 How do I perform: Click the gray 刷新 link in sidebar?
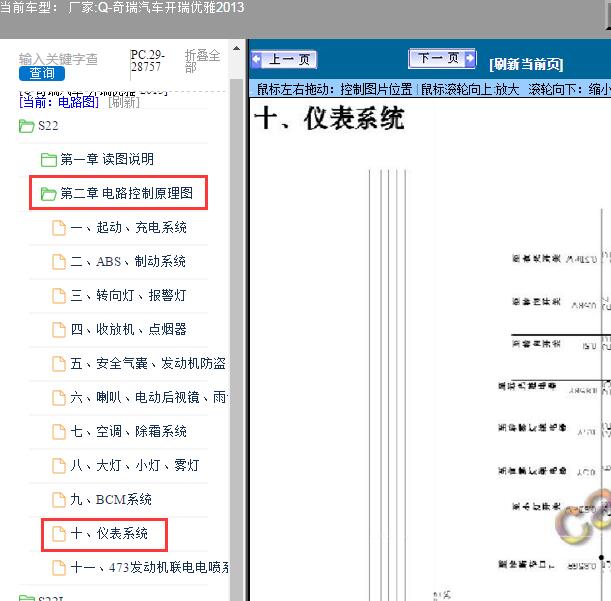tap(124, 102)
